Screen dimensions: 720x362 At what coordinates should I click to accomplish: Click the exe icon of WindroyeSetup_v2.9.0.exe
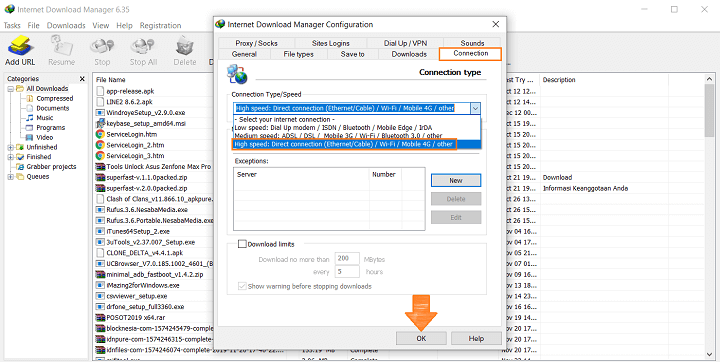[x=100, y=113]
